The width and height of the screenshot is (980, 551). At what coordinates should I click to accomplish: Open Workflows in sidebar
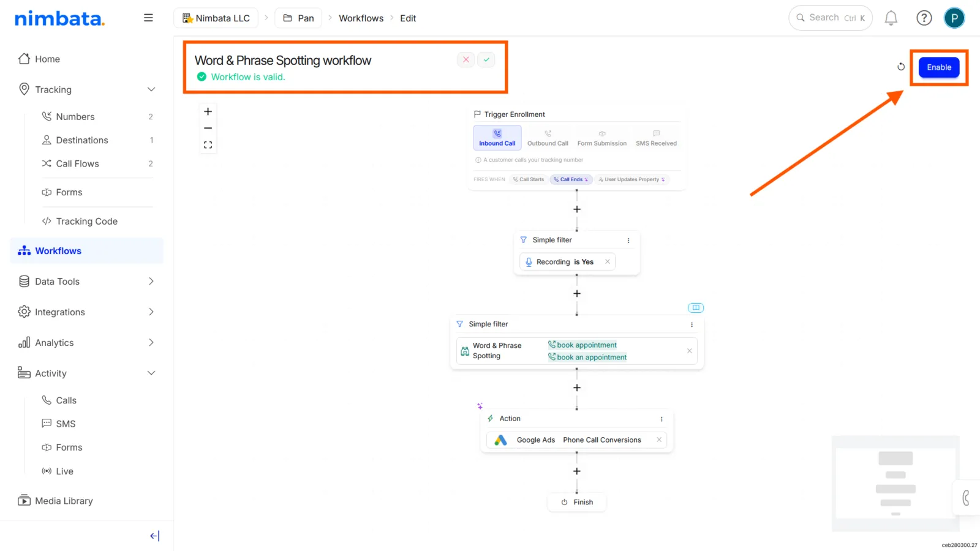[87, 251]
